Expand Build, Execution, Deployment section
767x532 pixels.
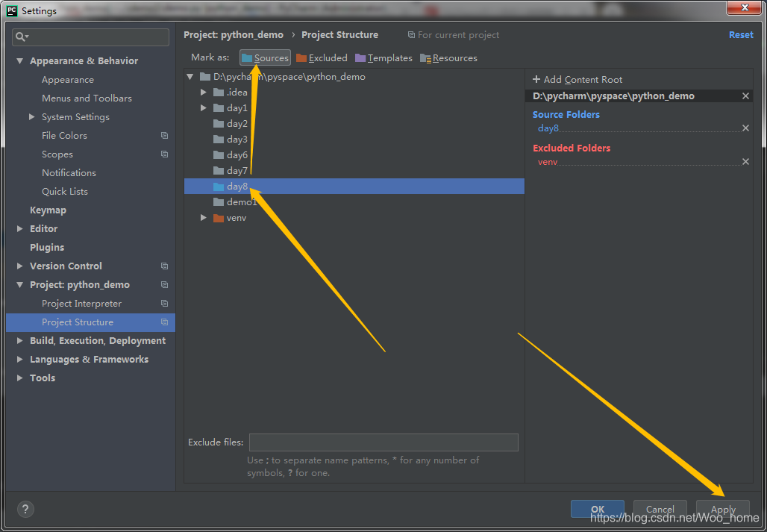pyautogui.click(x=19, y=340)
